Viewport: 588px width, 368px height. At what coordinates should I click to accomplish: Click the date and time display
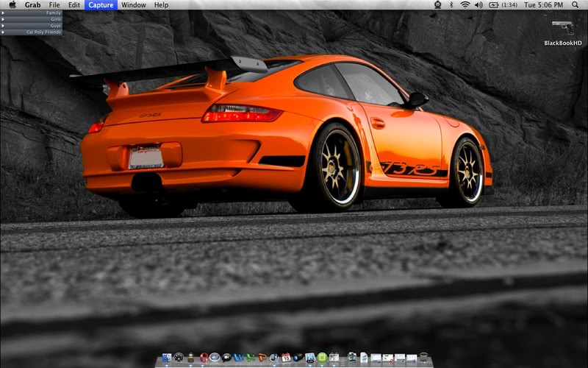(x=543, y=5)
